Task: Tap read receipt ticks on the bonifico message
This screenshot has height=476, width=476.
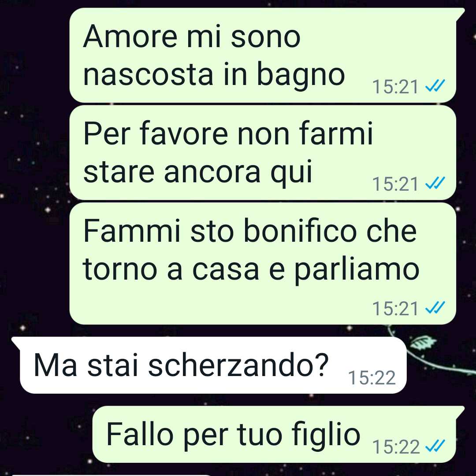Action: 435,308
